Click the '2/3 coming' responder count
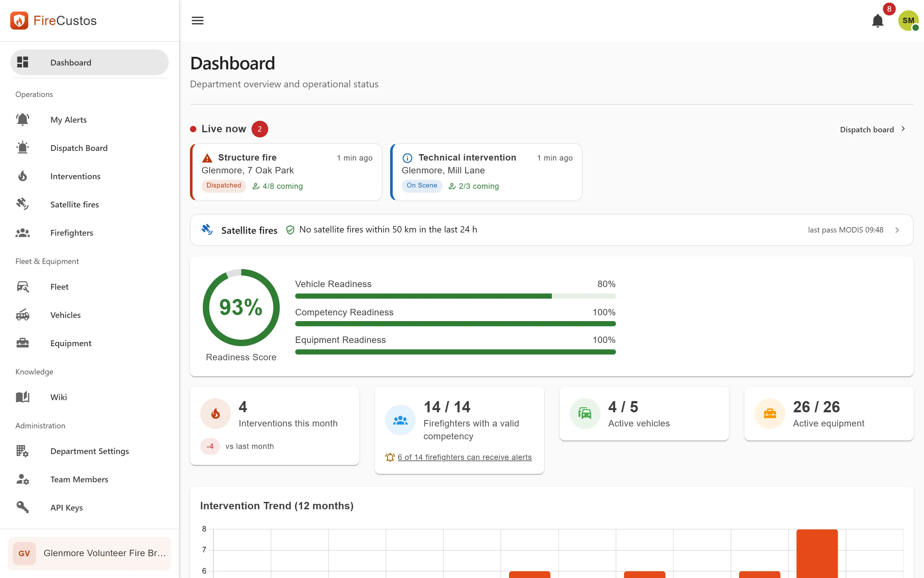924x578 pixels. (x=474, y=186)
